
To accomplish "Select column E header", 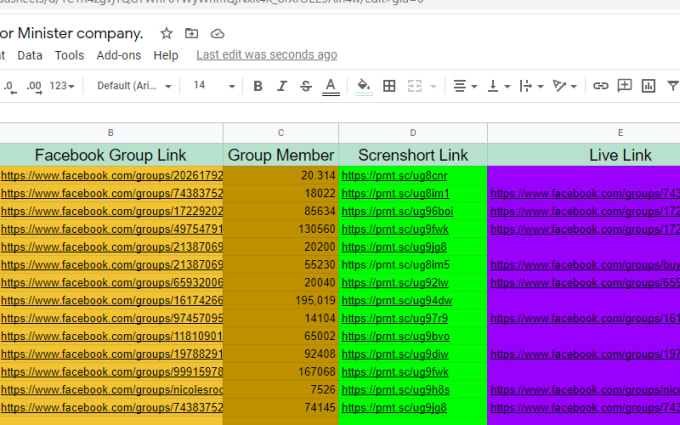I will [x=584, y=133].
